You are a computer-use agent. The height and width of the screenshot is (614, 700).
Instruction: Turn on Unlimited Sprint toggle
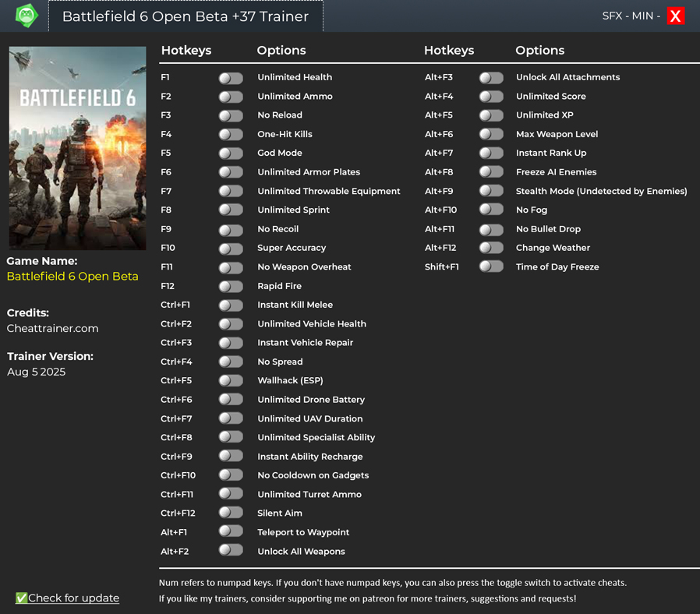(x=231, y=210)
